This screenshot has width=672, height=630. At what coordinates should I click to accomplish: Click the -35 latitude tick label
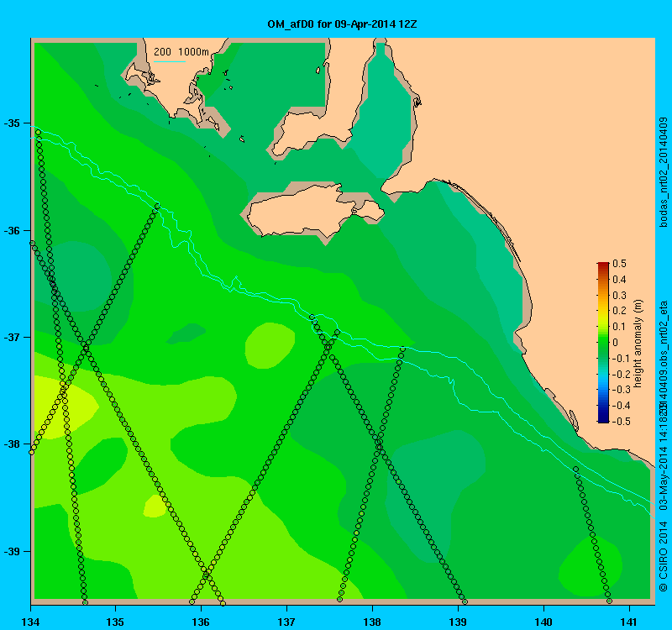[12, 123]
